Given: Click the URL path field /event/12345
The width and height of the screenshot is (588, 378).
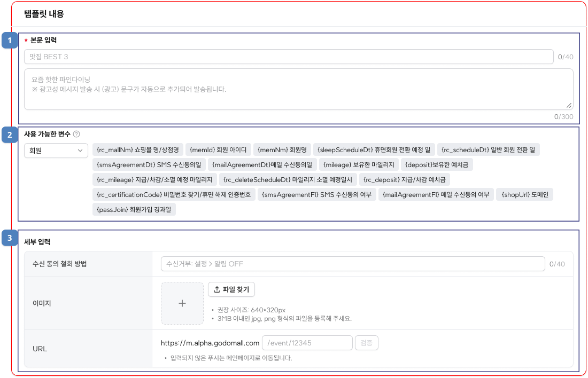Looking at the screenshot, I should click(x=307, y=343).
